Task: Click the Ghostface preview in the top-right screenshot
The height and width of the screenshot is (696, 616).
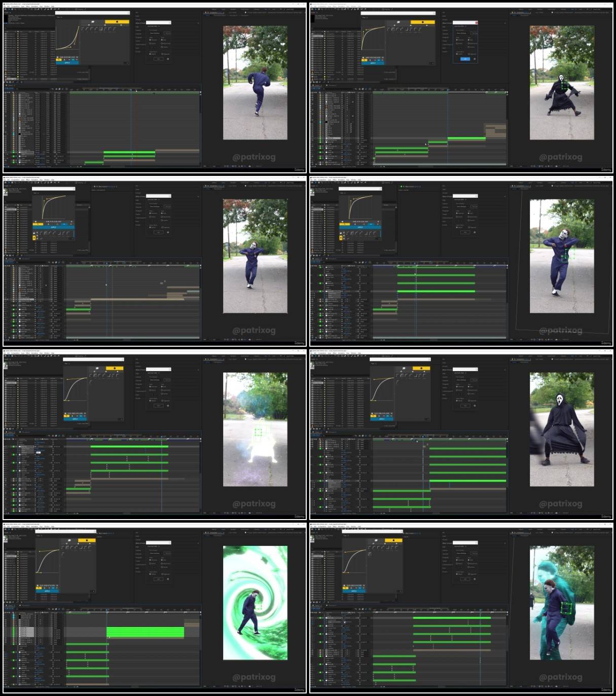Action: click(x=562, y=83)
